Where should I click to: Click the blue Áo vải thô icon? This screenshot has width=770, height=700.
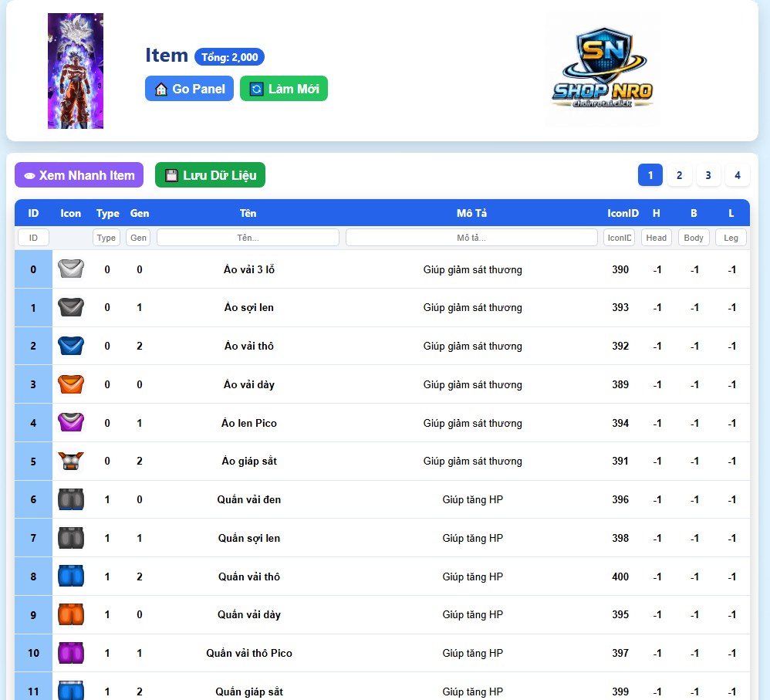tap(71, 345)
